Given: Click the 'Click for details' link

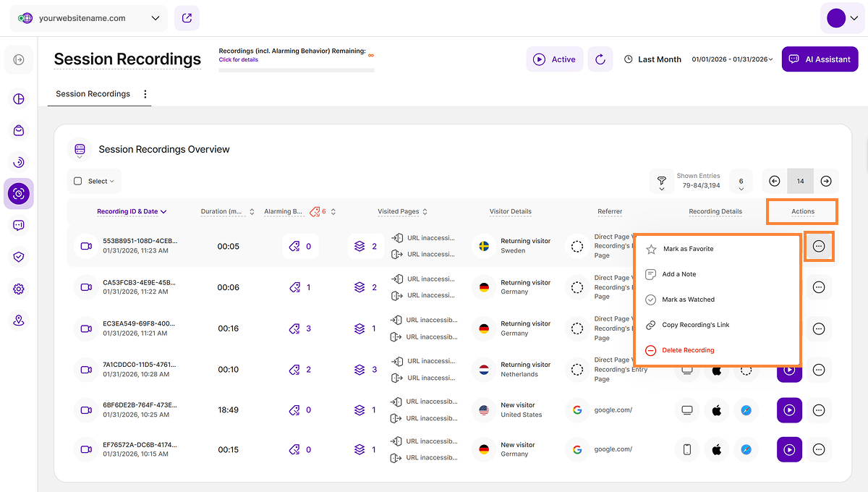Looking at the screenshot, I should coord(239,60).
